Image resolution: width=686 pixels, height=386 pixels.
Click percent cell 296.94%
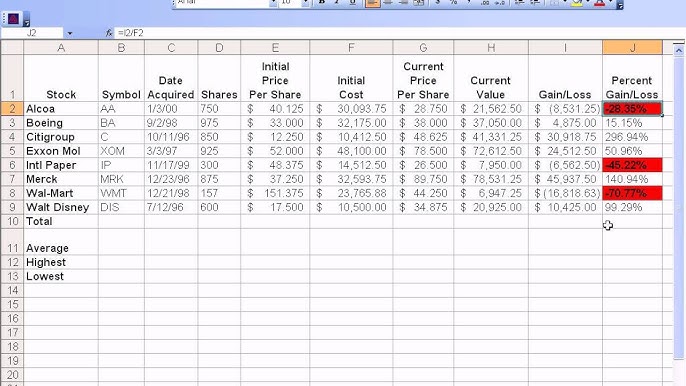(632, 137)
